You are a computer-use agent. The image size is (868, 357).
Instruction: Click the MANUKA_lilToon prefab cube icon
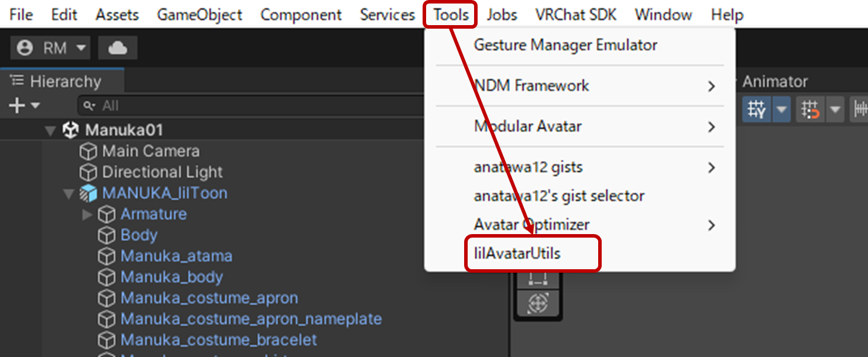click(88, 193)
